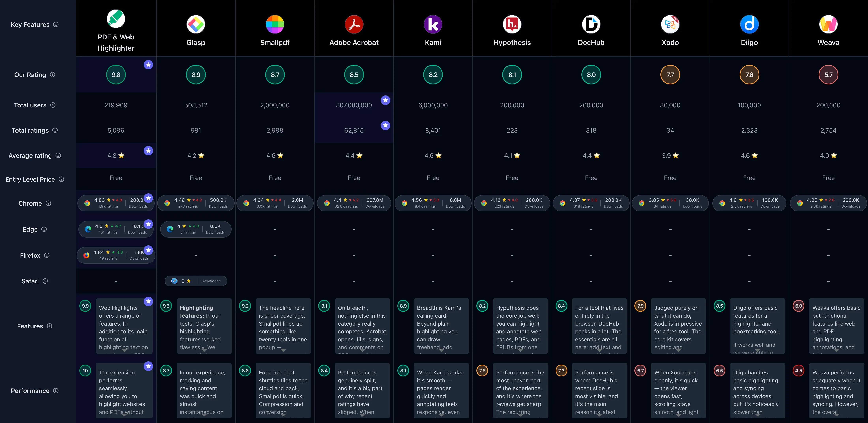Show info for the Firefox row
868x423 pixels.
pos(47,255)
